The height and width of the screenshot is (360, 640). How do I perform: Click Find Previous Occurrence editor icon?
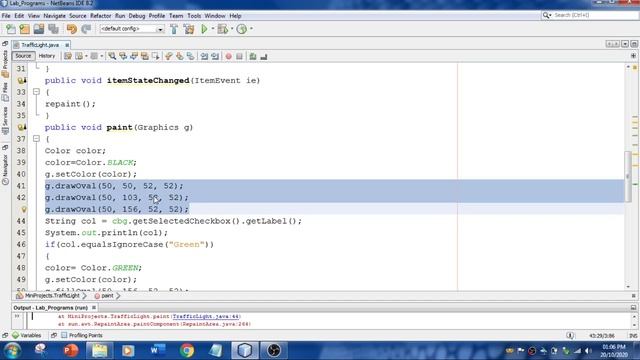123,56
